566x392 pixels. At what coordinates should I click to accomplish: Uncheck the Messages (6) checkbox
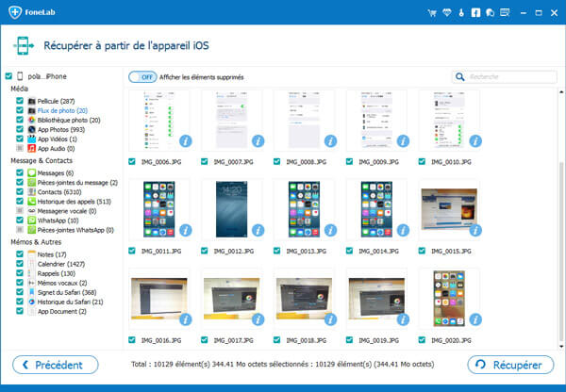pos(20,172)
